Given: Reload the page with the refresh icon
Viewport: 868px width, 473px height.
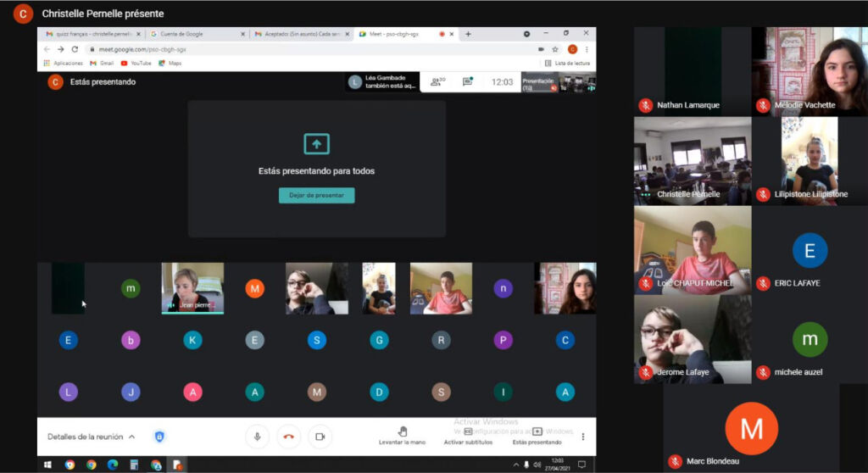Looking at the screenshot, I should [x=75, y=49].
